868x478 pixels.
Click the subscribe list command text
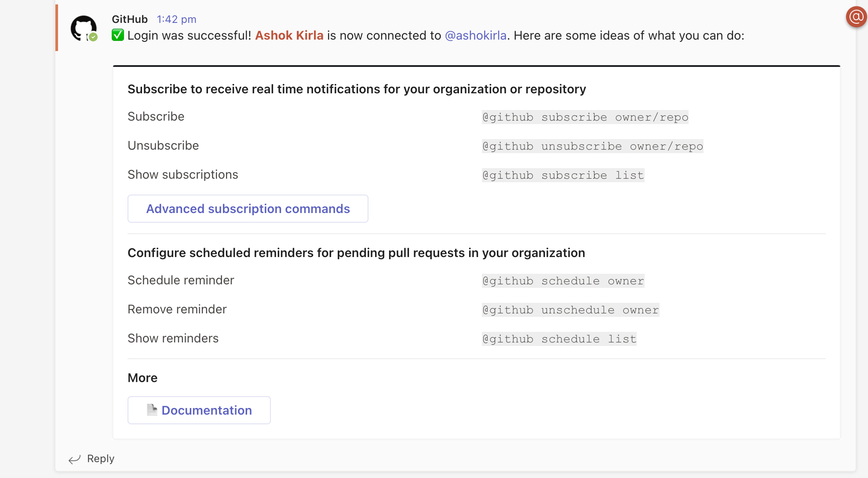coord(563,175)
